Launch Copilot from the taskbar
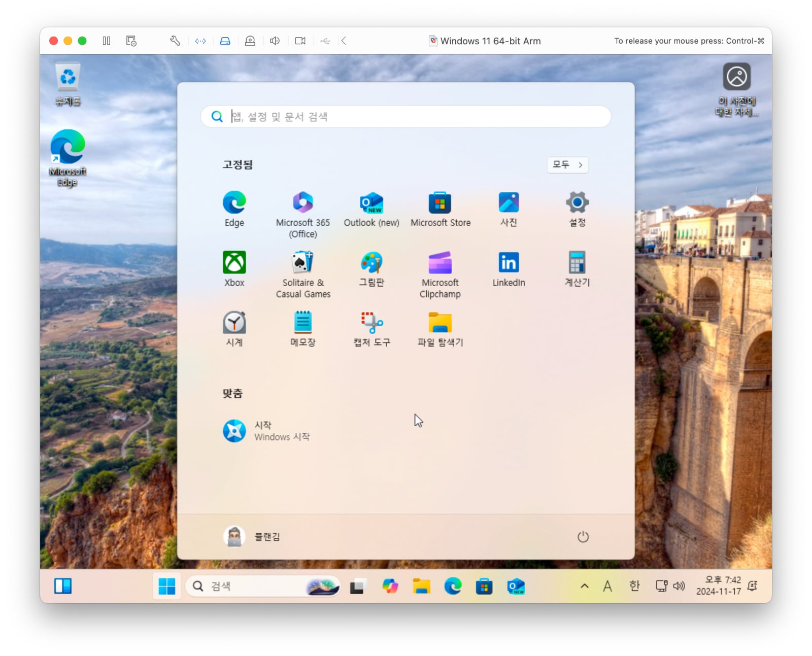Viewport: 812px width, 656px height. click(390, 586)
